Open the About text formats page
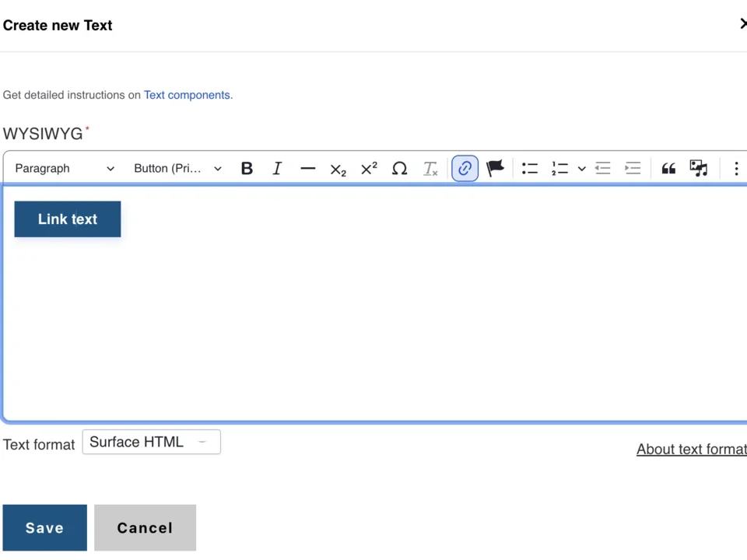The width and height of the screenshot is (747, 560). pyautogui.click(x=691, y=449)
